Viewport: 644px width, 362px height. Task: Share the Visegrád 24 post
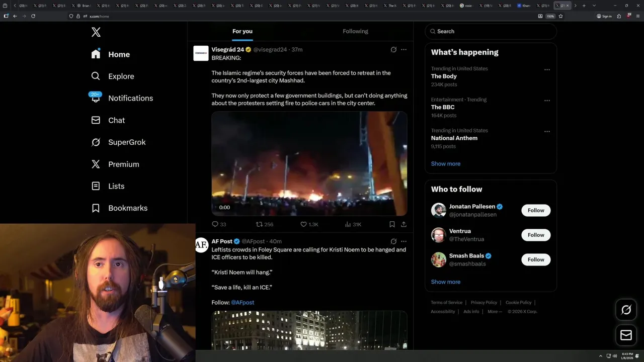pos(404,224)
